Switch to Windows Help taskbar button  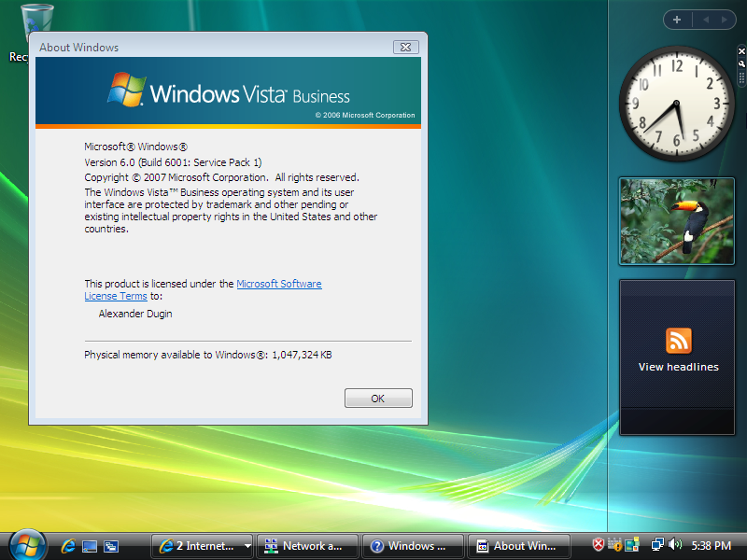[x=413, y=546]
